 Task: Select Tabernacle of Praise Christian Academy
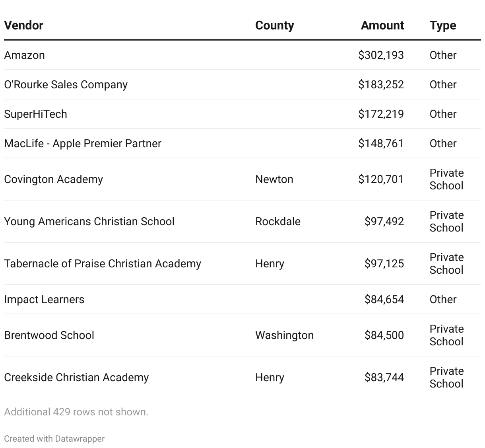(103, 264)
